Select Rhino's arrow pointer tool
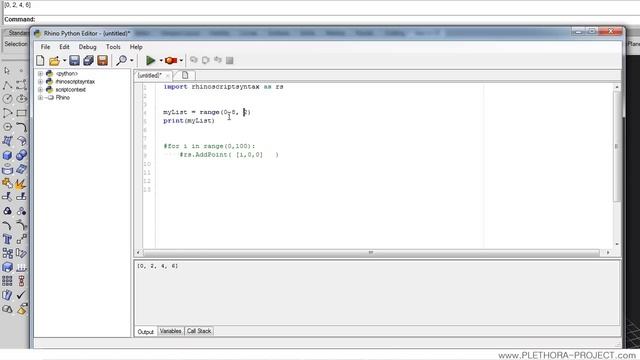 pos(7,71)
